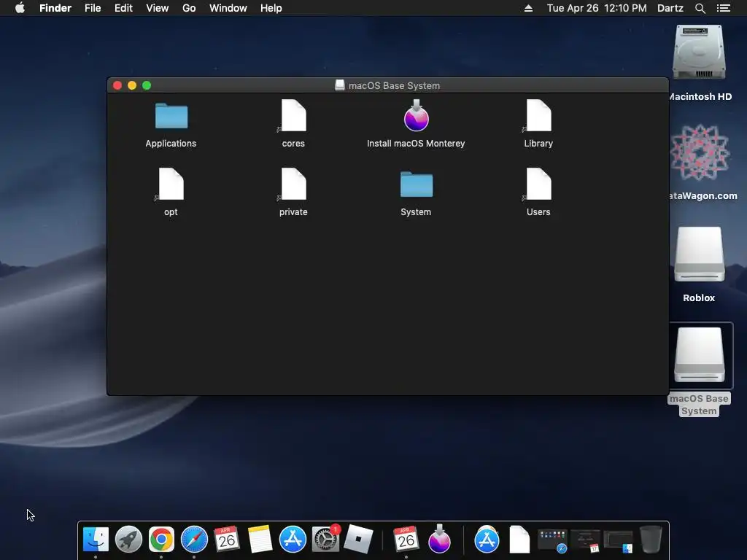This screenshot has width=747, height=560.
Task: Launch Roblox from the Dock
Action: pos(358,540)
